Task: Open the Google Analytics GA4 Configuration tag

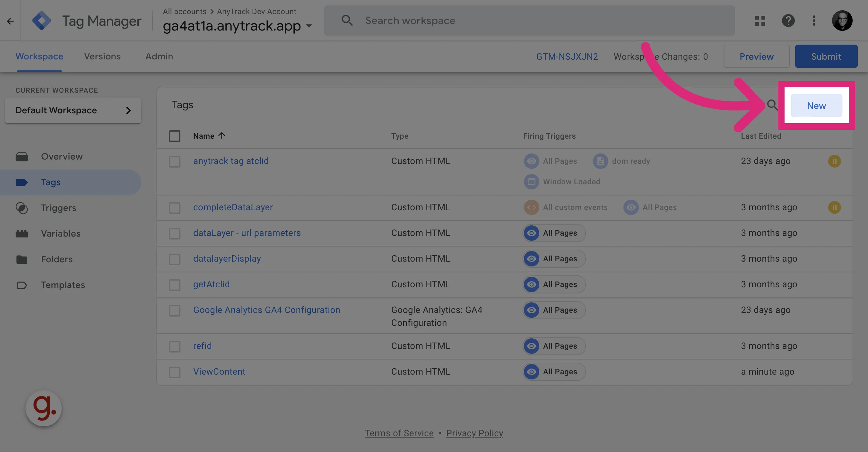Action: click(266, 310)
